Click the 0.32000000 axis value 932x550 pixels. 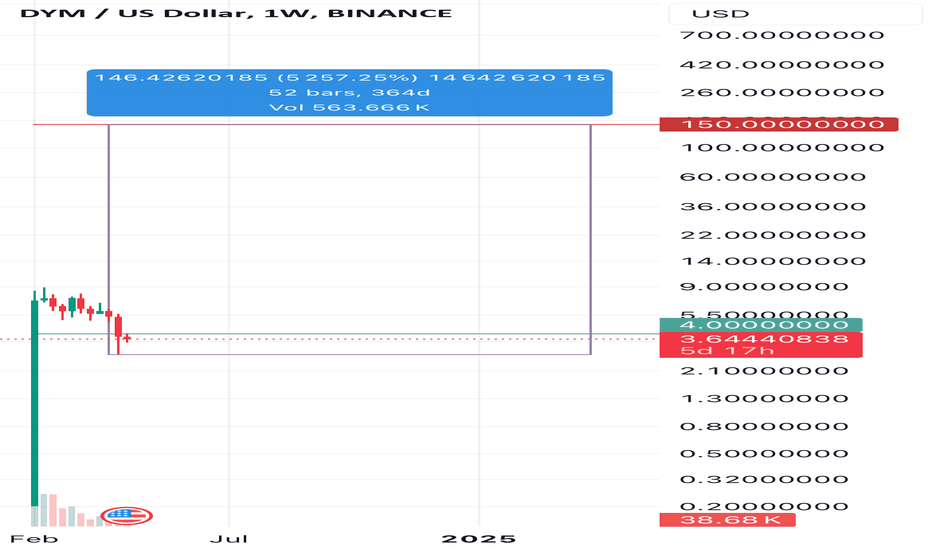[x=764, y=479]
